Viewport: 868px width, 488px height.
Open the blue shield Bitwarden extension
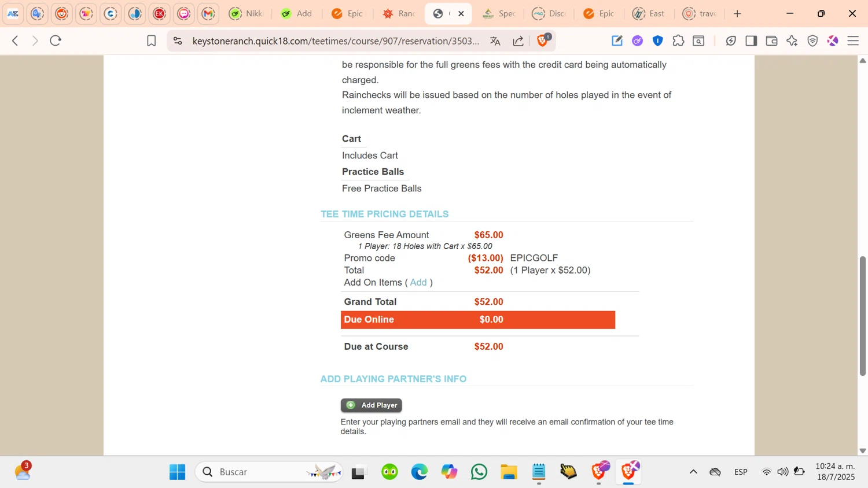[658, 40]
